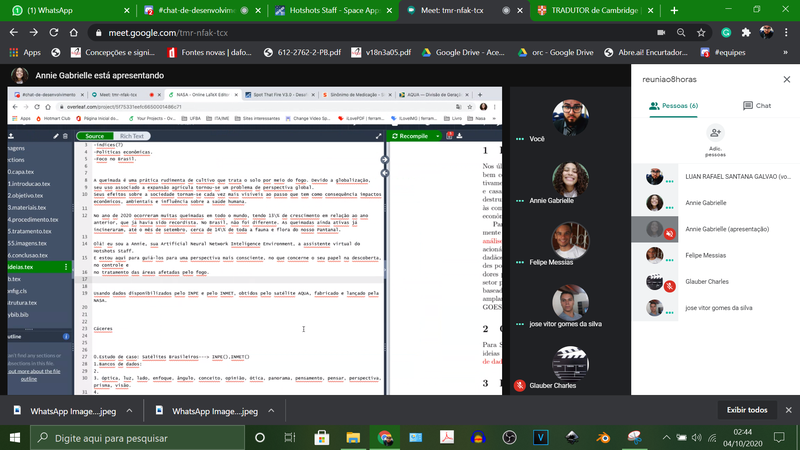Open the Google Drive - Ace... bookmark
800x450 pixels.
click(x=463, y=53)
